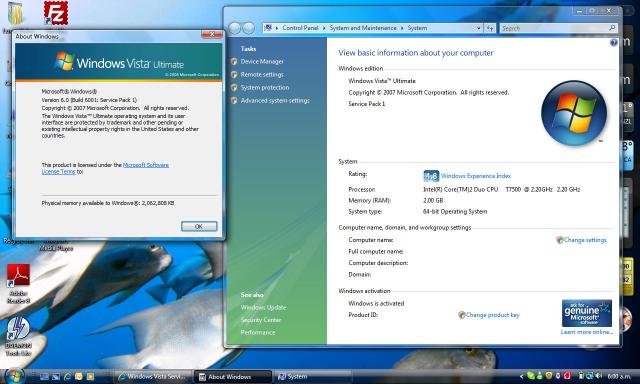Click the red icon in the system tray
The height and width of the screenshot is (384, 640).
click(567, 376)
